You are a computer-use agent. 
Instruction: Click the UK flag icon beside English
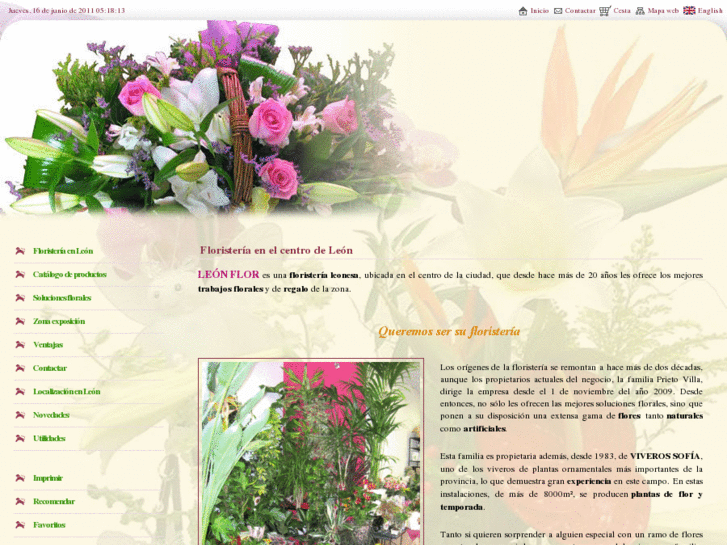689,10
